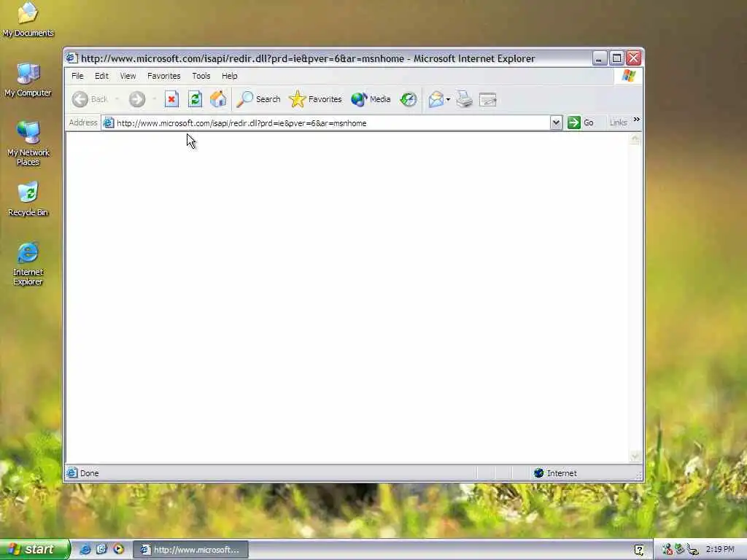Expand the Mail button dropdown arrow

pos(448,99)
